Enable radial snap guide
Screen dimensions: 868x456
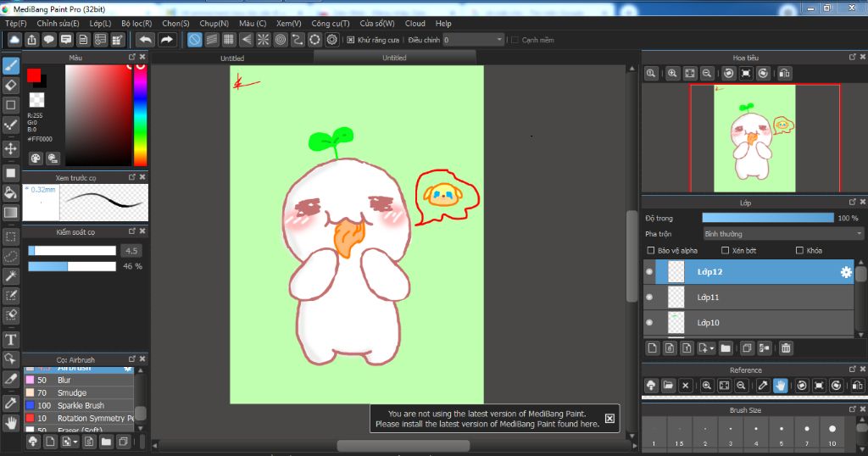(x=263, y=40)
